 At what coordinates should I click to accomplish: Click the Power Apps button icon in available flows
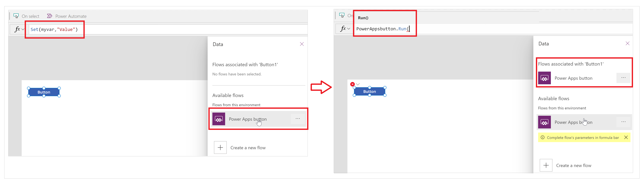click(x=220, y=119)
